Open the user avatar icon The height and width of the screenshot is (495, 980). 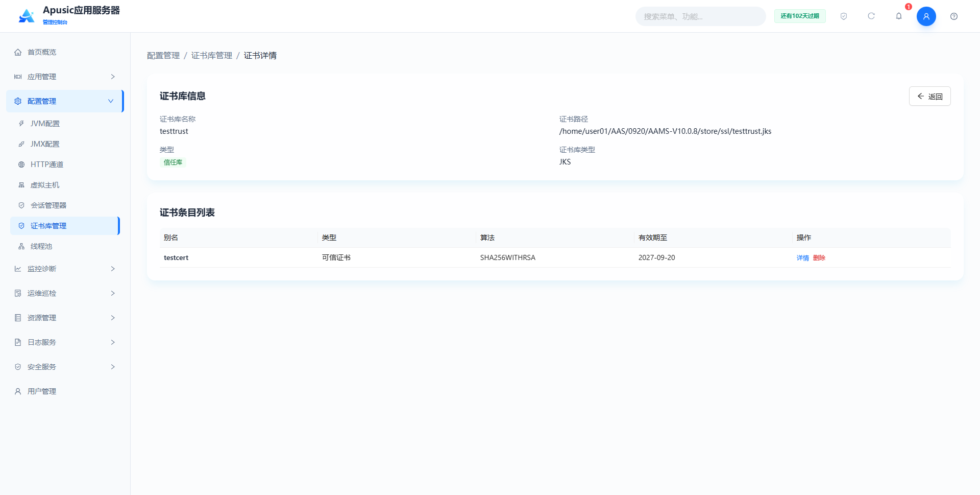[926, 16]
